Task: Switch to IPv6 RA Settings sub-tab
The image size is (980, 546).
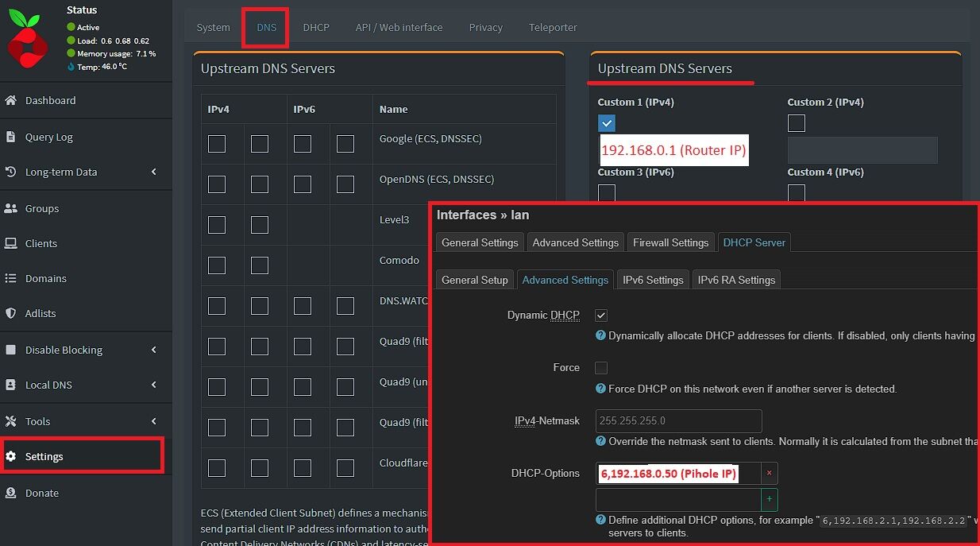Action: coord(736,280)
